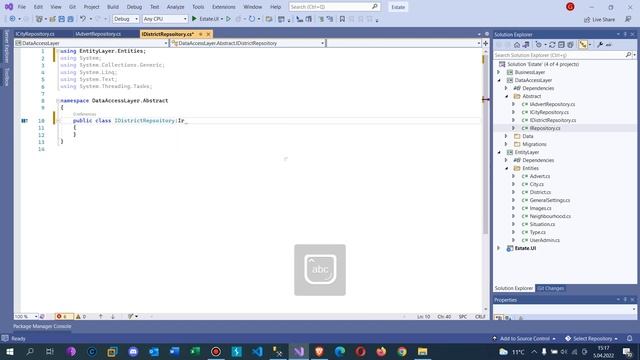Collapse the EntityLayer project node
This screenshot has height=360, width=640.
(x=499, y=152)
